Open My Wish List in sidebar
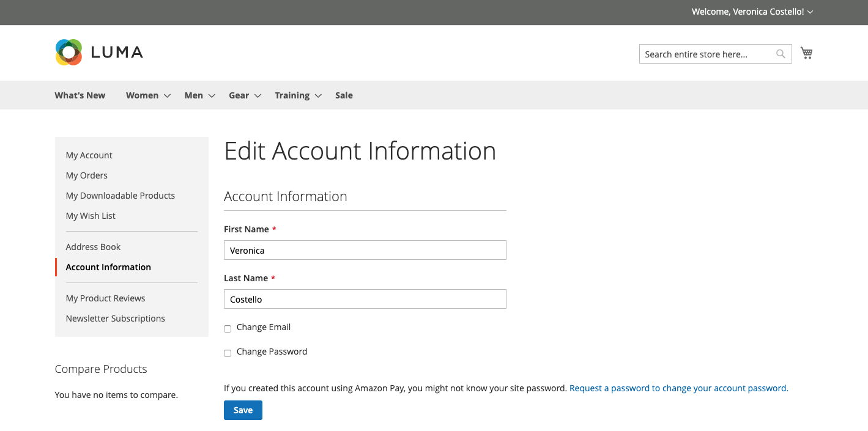The height and width of the screenshot is (431, 868). (x=91, y=216)
